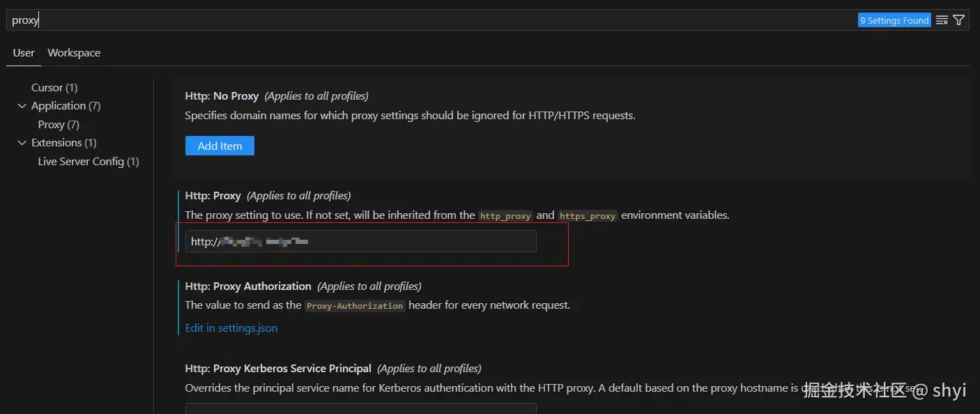Image resolution: width=980 pixels, height=414 pixels.
Task: Click the 9 Settings Found badge
Action: pyautogui.click(x=894, y=20)
